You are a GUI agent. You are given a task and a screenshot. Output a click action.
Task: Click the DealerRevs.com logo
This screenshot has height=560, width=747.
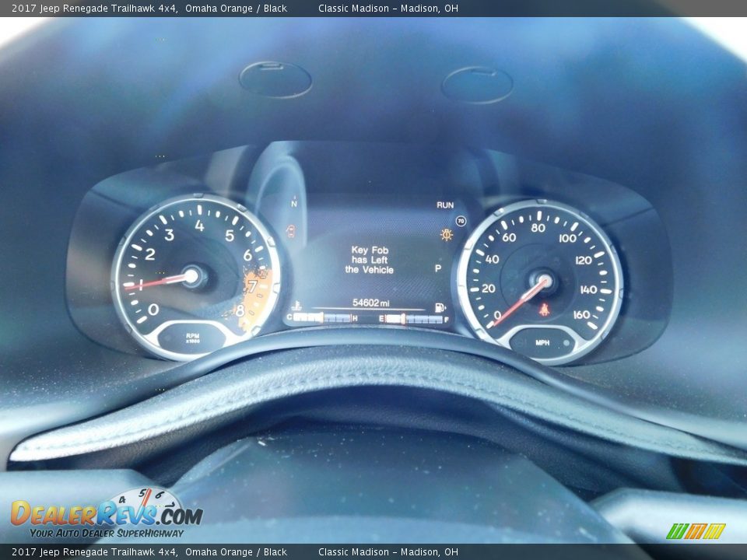click(106, 514)
